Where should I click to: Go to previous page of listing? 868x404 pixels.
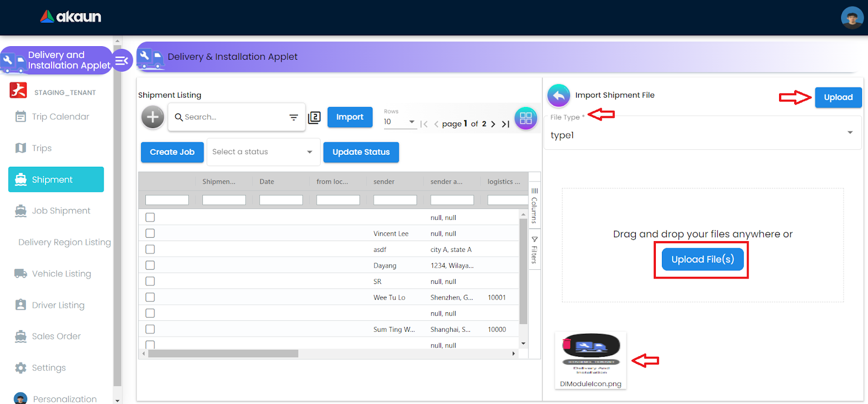[436, 124]
